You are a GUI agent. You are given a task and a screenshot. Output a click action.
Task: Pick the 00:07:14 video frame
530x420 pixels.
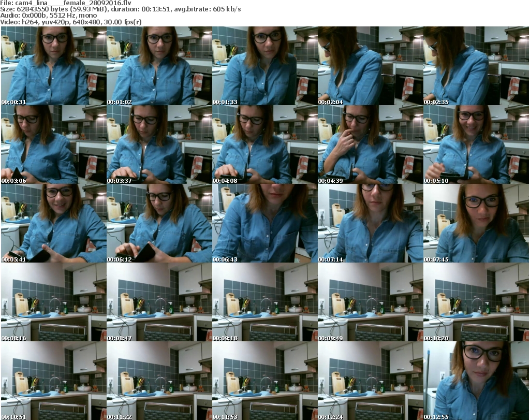(x=371, y=223)
